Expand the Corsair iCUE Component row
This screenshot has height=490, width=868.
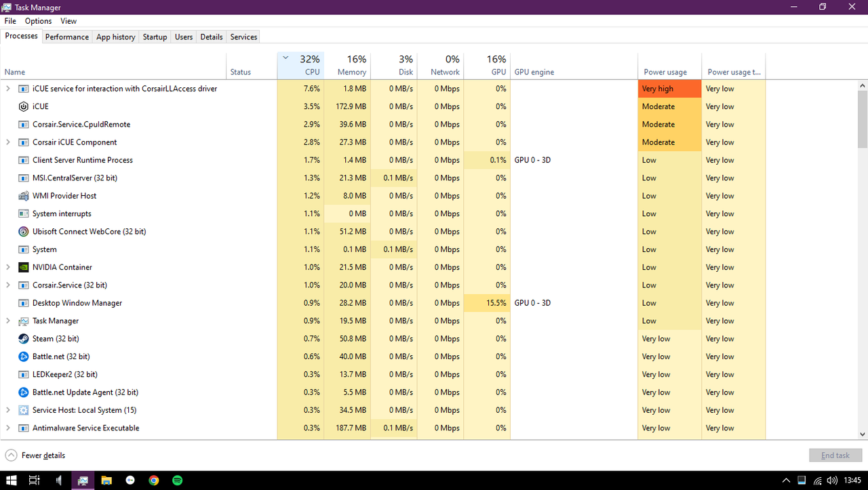coord(8,142)
